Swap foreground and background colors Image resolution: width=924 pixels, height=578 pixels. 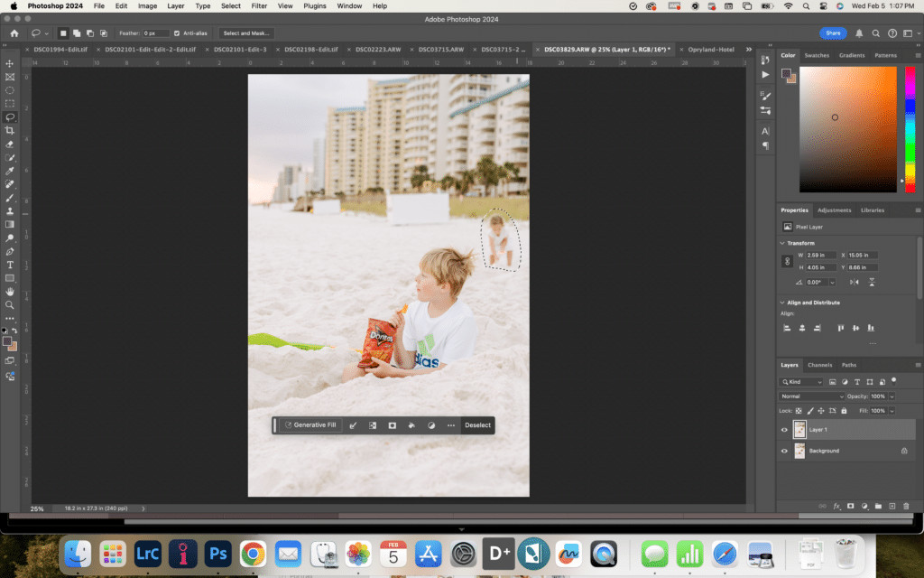click(x=14, y=331)
